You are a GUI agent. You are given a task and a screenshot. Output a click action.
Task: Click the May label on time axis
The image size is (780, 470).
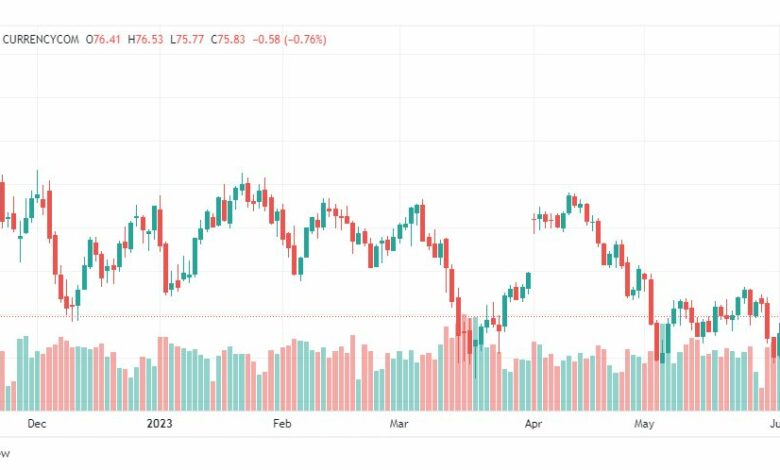pyautogui.click(x=644, y=424)
